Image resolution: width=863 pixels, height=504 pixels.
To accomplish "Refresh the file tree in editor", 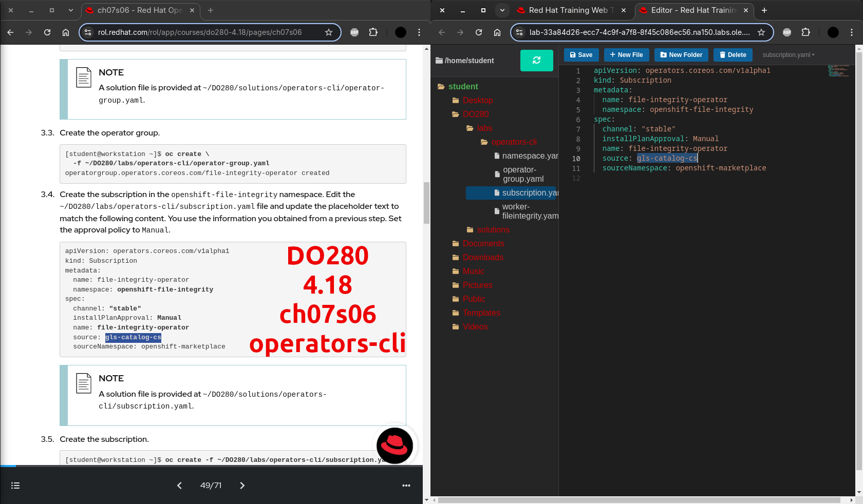I will point(537,61).
